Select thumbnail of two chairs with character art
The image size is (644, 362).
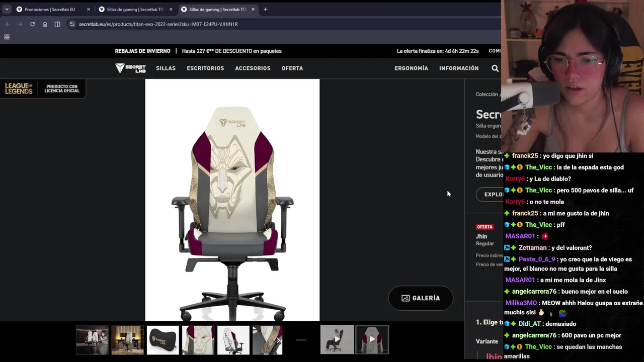[92, 340]
